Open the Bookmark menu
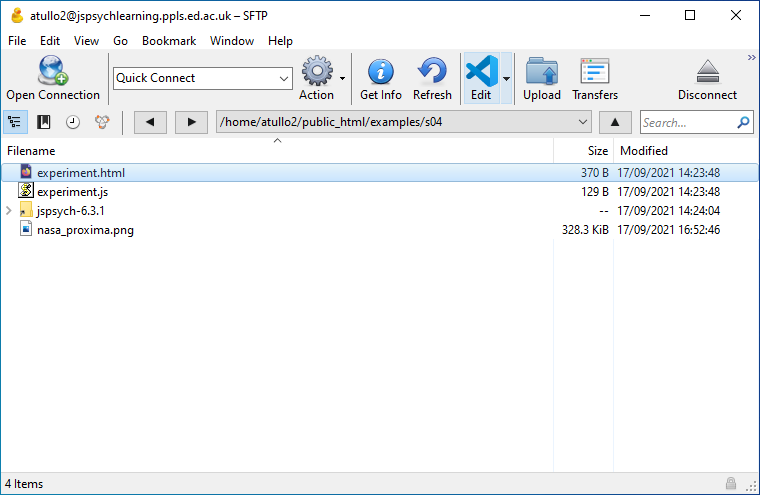This screenshot has height=495, width=760. coord(168,41)
